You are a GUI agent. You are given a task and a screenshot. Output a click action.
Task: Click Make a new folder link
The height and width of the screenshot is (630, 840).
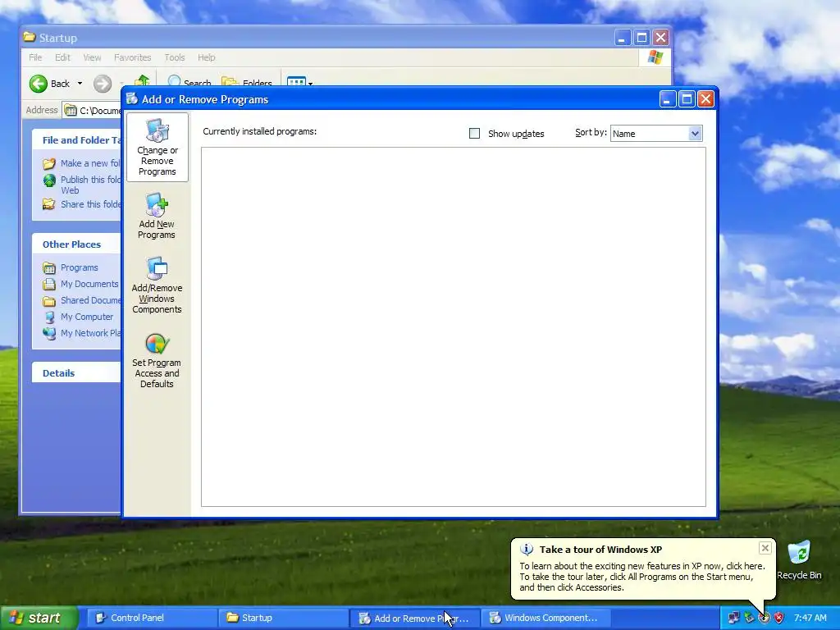pyautogui.click(x=82, y=163)
